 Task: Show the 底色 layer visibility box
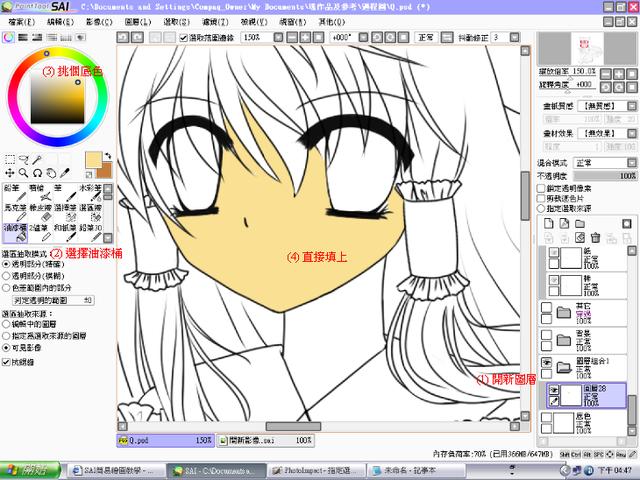coord(546,417)
